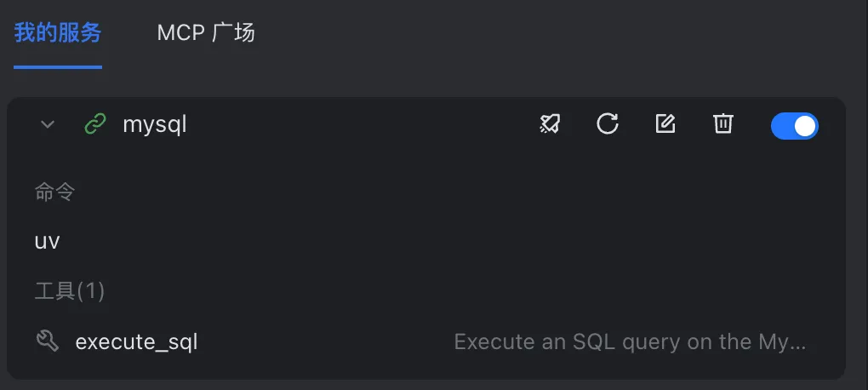Select the execute_sql tool name
The width and height of the screenshot is (868, 390).
pyautogui.click(x=136, y=341)
